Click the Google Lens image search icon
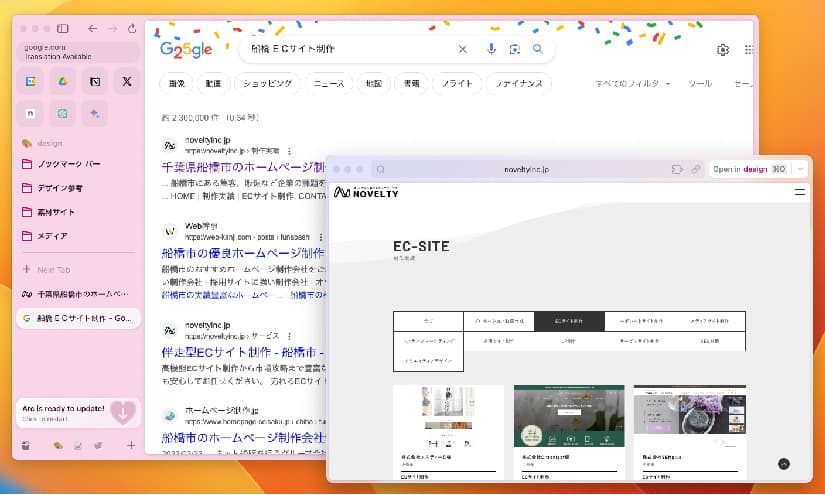The image size is (825, 495). tap(514, 49)
